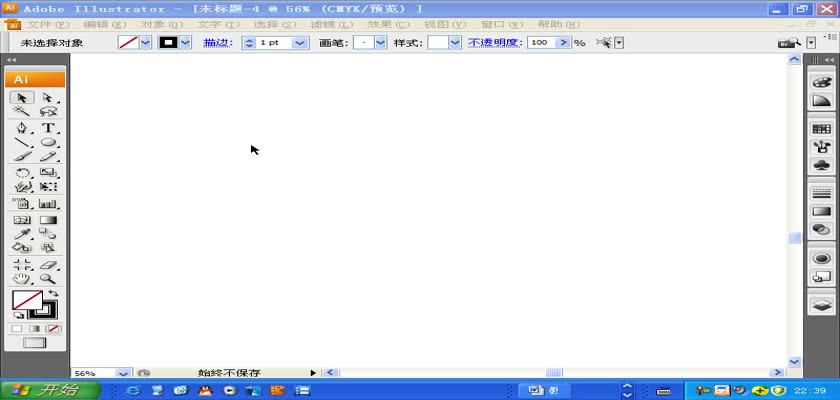Choose the Blend tool
The height and width of the screenshot is (400, 840).
point(48,234)
